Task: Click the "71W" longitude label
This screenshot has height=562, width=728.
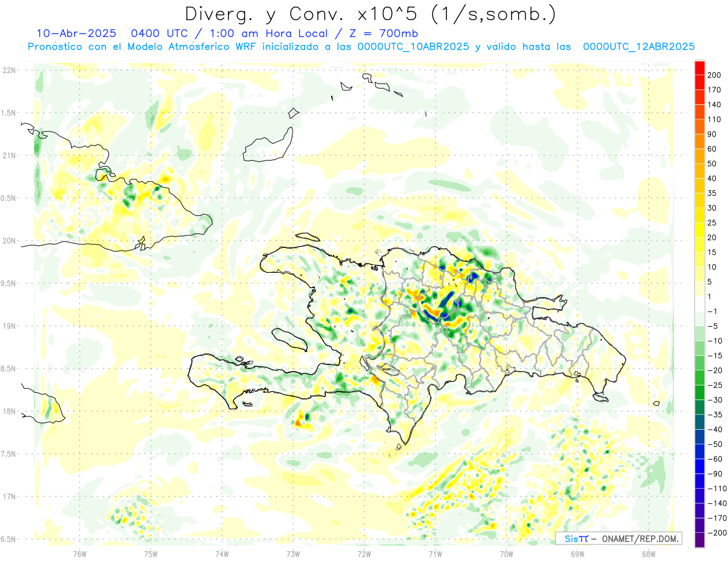Action: [x=435, y=553]
